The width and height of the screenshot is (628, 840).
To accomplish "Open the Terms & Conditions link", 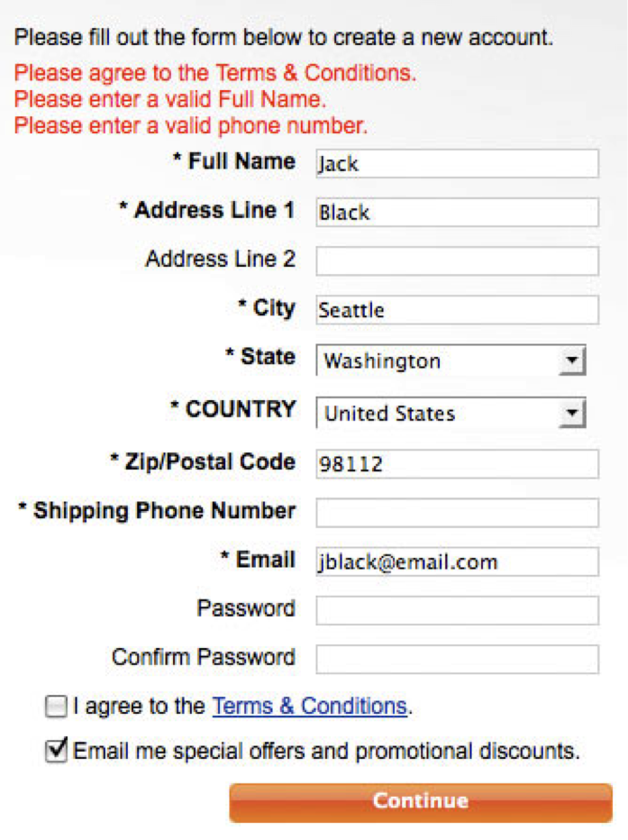I will (x=309, y=707).
